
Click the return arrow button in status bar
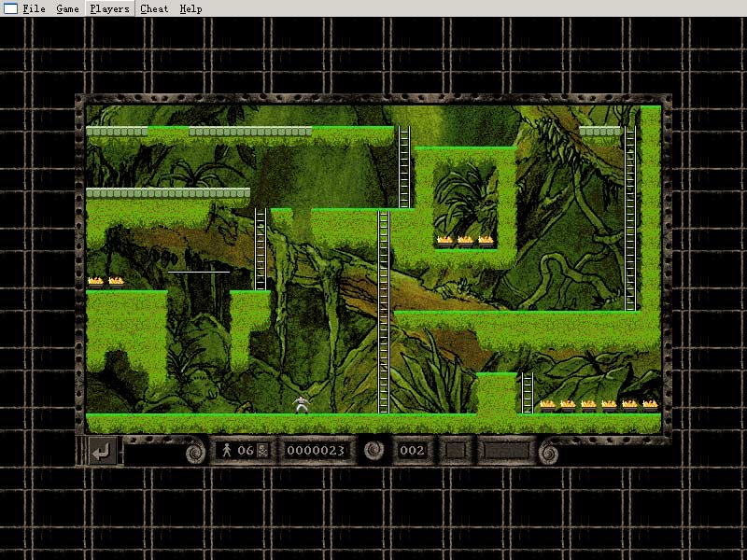102,451
